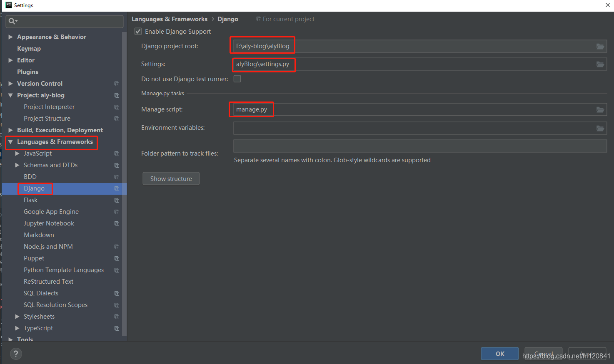Click project-level icon beside Google App Engine

click(117, 212)
